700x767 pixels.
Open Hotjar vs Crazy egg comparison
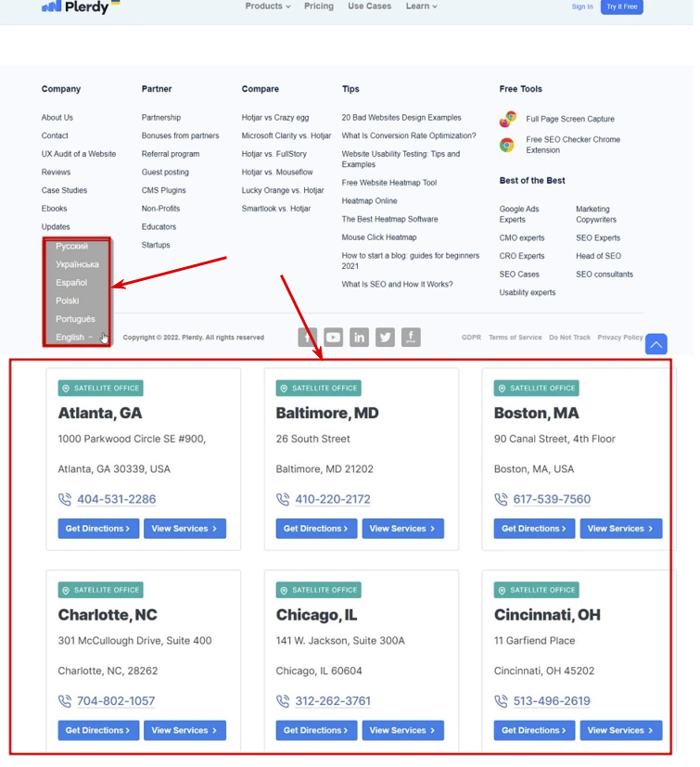point(275,118)
